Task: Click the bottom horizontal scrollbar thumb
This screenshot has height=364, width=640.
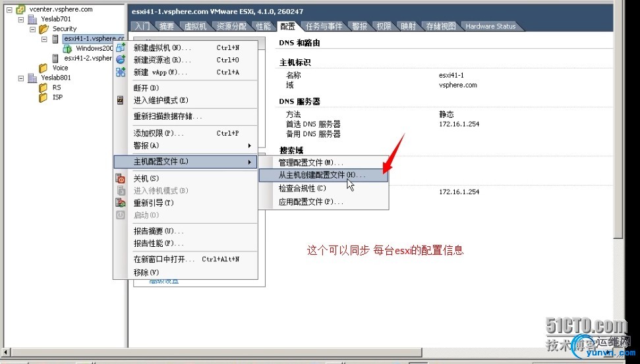Action: 216,351
